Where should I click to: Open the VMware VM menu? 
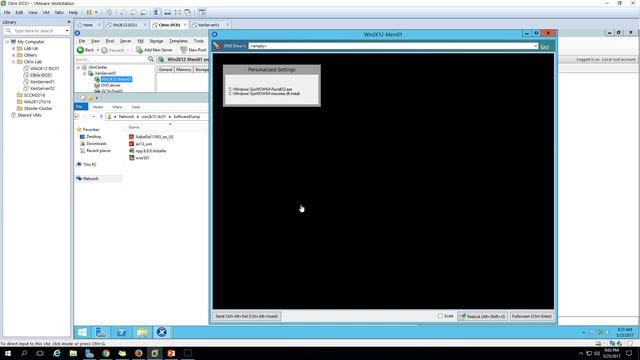46,12
